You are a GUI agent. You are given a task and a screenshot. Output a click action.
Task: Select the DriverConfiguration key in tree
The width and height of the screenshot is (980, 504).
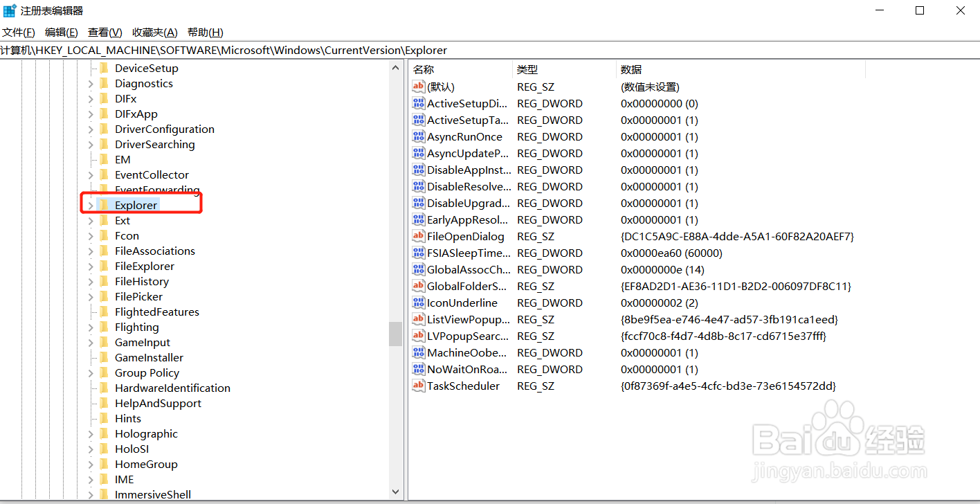pos(165,129)
